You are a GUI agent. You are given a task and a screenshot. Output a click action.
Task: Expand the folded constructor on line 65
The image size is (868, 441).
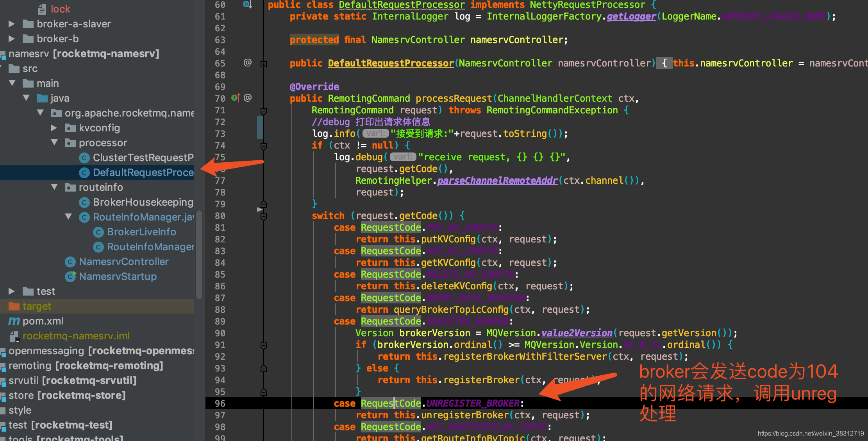pos(264,64)
